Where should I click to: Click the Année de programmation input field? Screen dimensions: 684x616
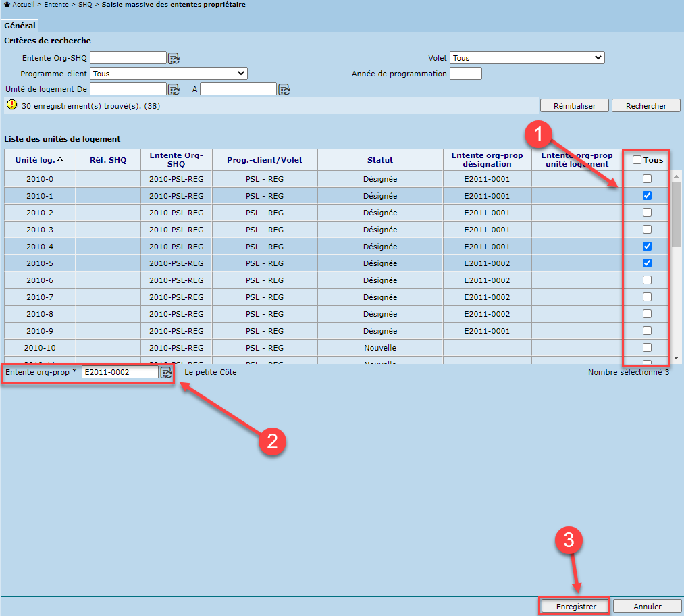pos(466,74)
